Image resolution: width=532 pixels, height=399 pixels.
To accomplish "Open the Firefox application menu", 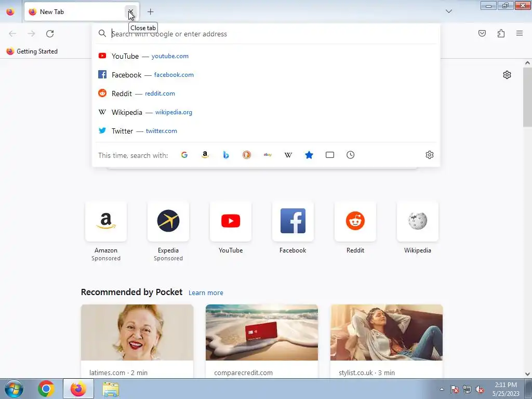I will (x=520, y=33).
